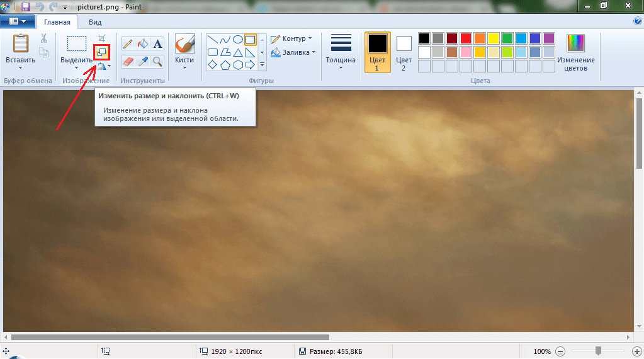Pick the green color swatch

[x=507, y=38]
